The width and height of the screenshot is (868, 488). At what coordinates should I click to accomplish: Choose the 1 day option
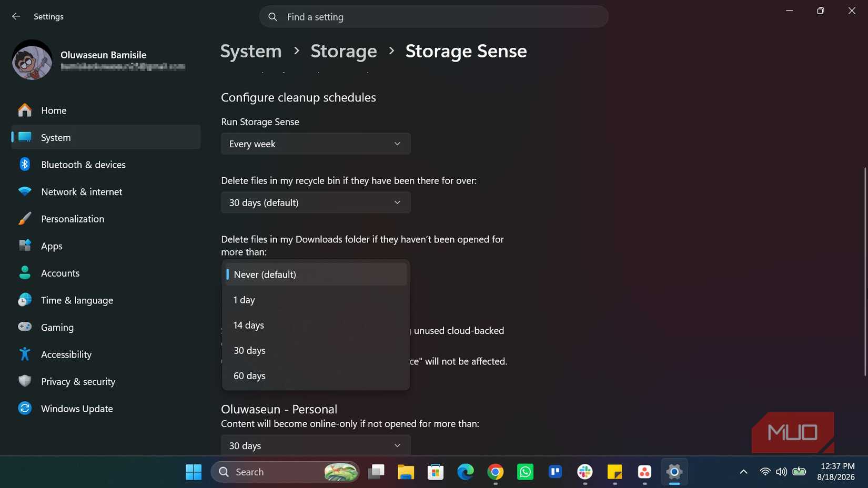click(x=316, y=300)
